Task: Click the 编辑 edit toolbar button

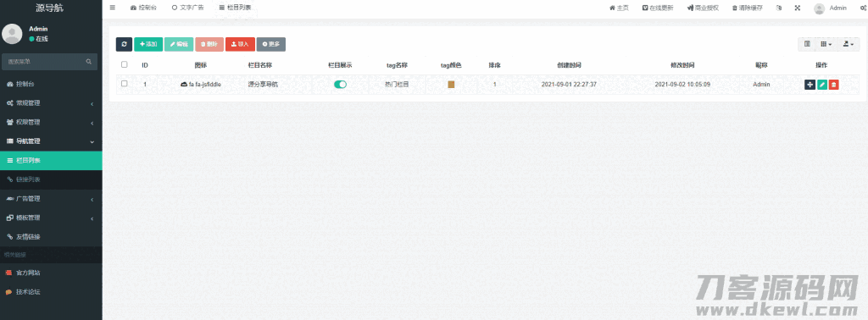Action: pos(179,44)
